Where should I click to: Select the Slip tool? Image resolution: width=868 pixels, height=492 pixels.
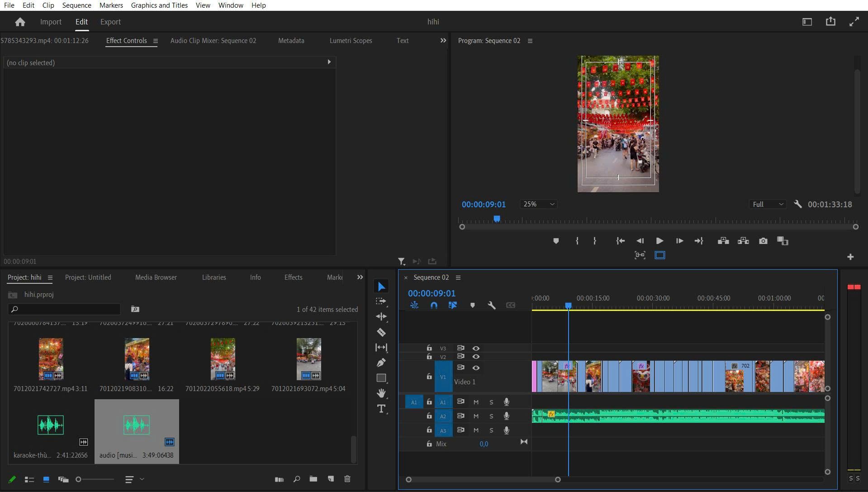[x=381, y=347]
